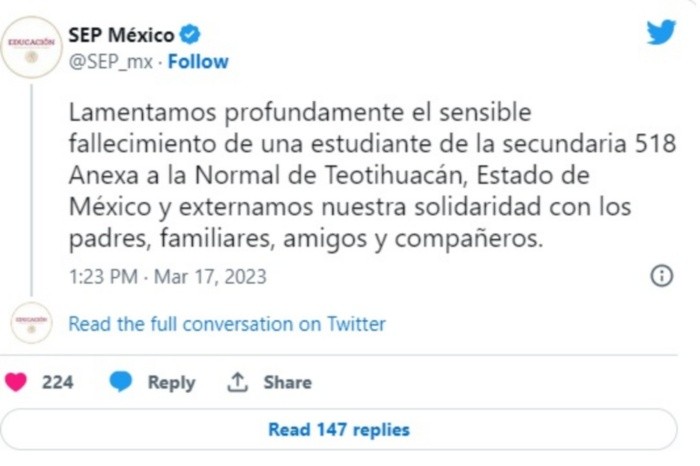Click the blue reply bubble icon
The height and width of the screenshot is (466, 700).
(121, 382)
